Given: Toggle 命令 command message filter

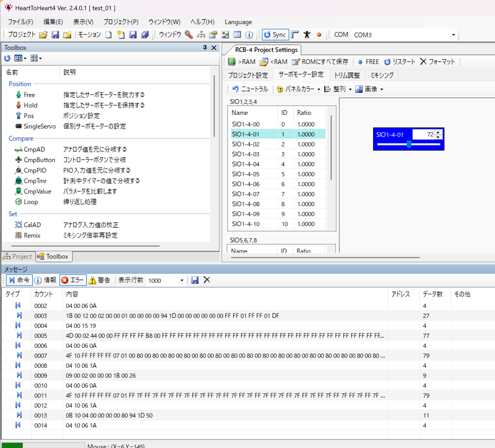Looking at the screenshot, I should (19, 280).
